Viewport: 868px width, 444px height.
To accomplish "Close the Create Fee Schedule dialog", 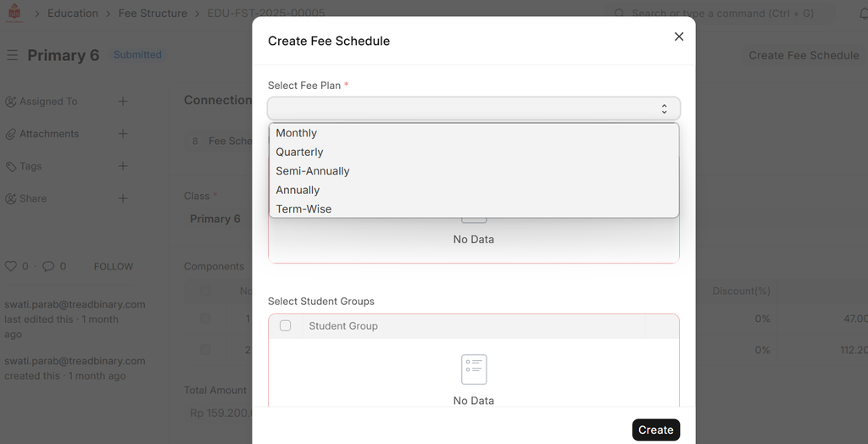I will 678,36.
